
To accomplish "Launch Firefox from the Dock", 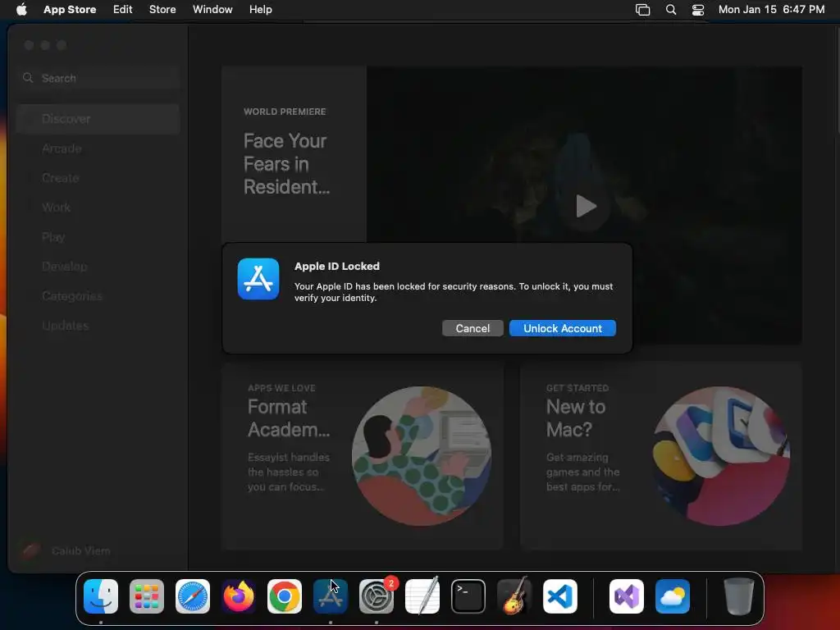I will pos(239,596).
